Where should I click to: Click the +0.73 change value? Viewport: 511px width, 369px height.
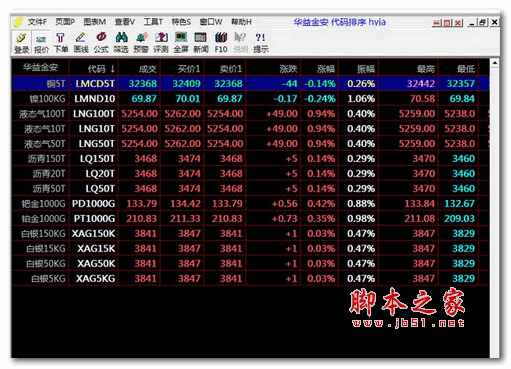click(x=285, y=219)
